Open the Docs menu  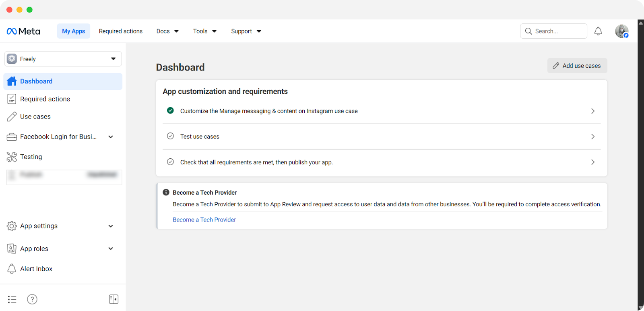pyautogui.click(x=167, y=31)
